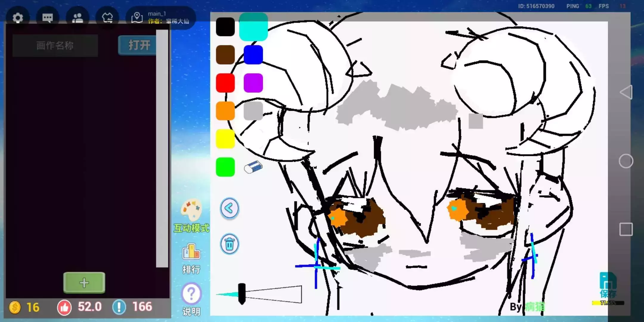Click the outfit change shirt icon
The height and width of the screenshot is (322, 644).
coord(107,18)
